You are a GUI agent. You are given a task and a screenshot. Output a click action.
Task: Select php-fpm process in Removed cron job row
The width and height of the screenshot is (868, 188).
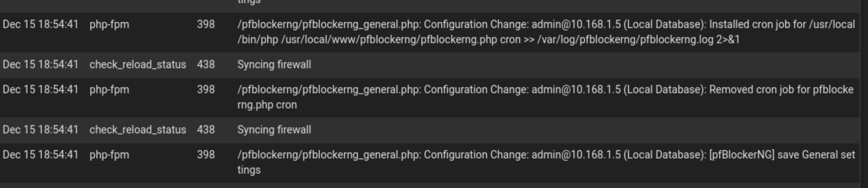click(109, 90)
